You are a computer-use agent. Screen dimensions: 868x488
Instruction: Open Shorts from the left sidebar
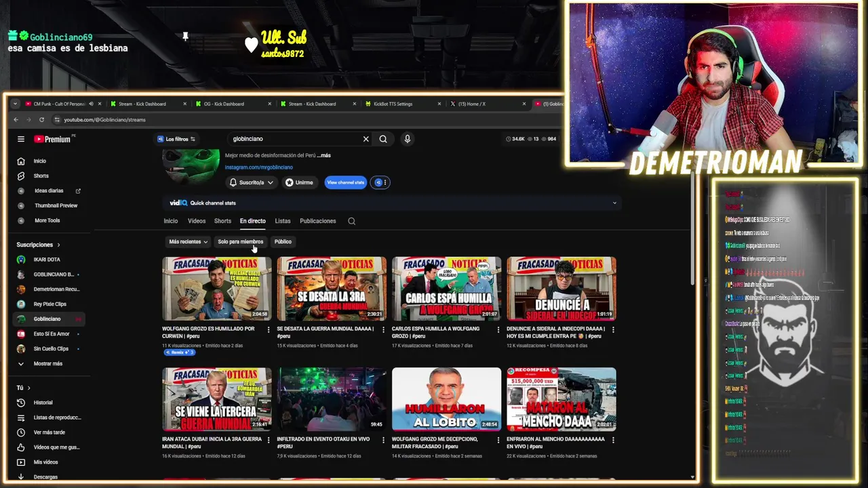(x=41, y=176)
